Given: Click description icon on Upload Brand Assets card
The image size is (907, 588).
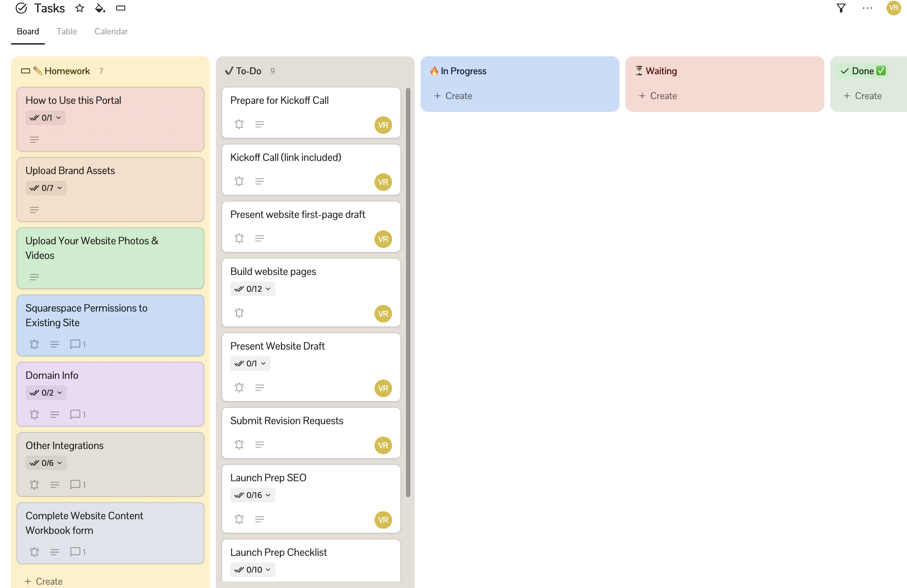Looking at the screenshot, I should tap(34, 210).
